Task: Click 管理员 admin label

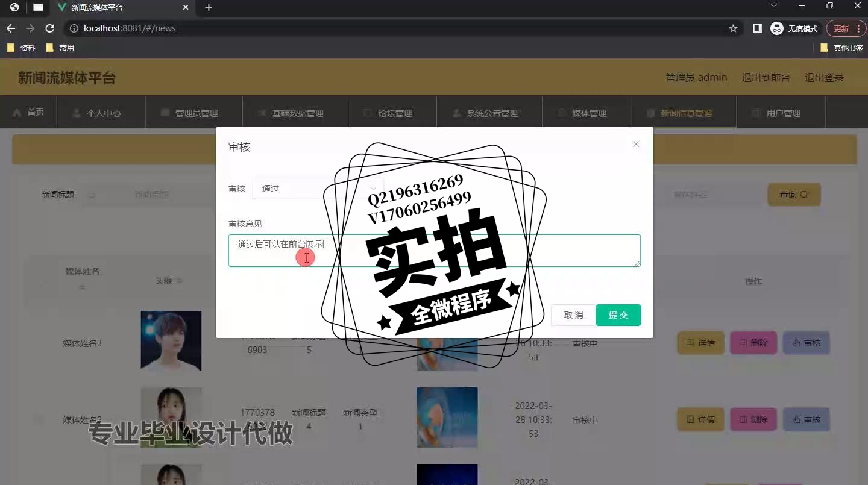Action: pyautogui.click(x=696, y=77)
